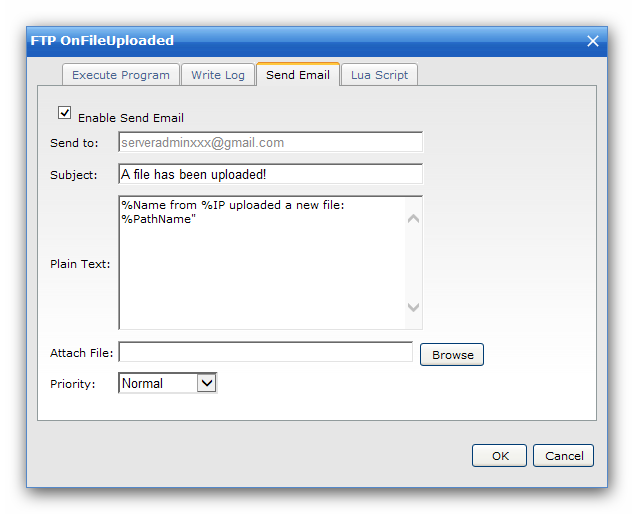Click the Plain Text scrollbar track
634x514 pixels.
pos(413,263)
